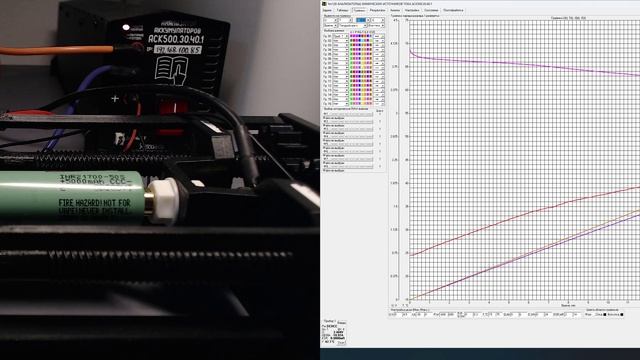Screen dimensions: 640x360
Task: Select the Анализ tab
Action: 395,10
